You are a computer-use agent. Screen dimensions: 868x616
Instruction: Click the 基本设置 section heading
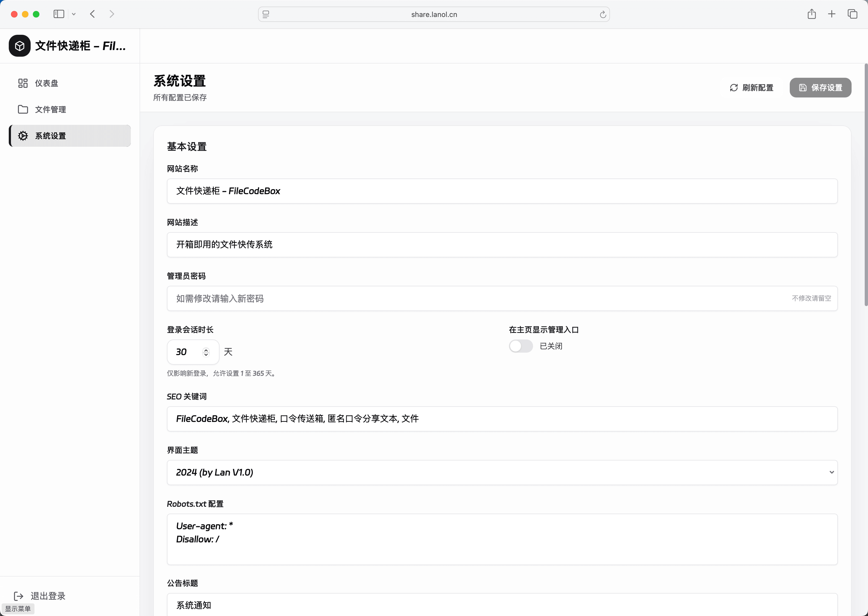tap(186, 146)
